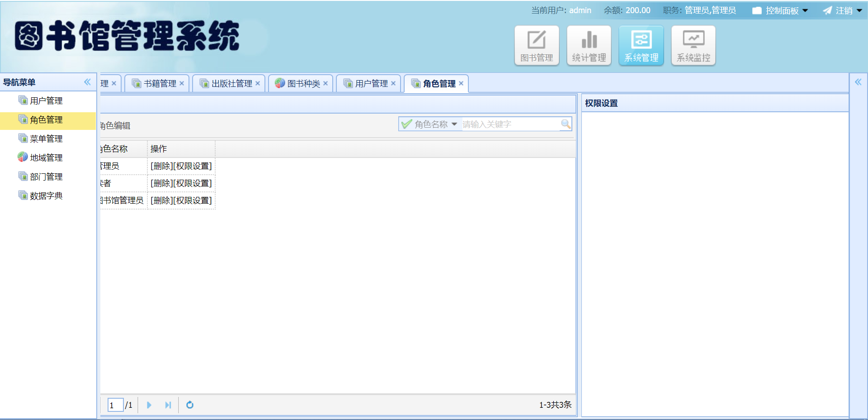Collapse the 导航菜单 sidebar
The image size is (868, 420).
88,82
